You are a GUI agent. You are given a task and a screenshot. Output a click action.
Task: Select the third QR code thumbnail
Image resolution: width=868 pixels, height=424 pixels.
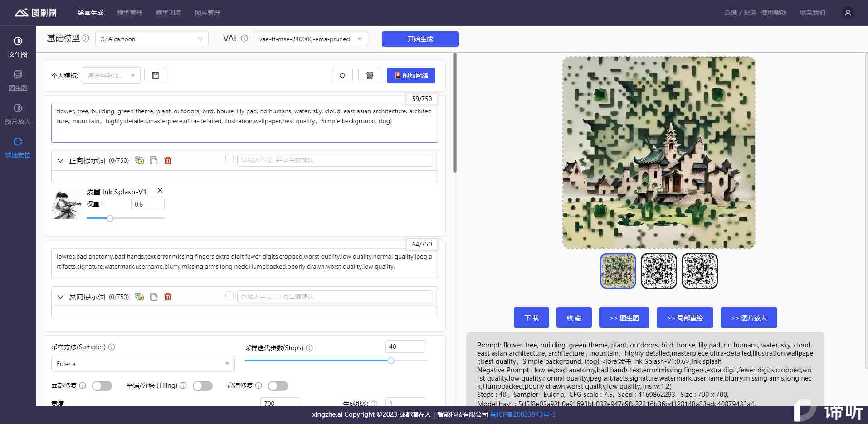[700, 271]
